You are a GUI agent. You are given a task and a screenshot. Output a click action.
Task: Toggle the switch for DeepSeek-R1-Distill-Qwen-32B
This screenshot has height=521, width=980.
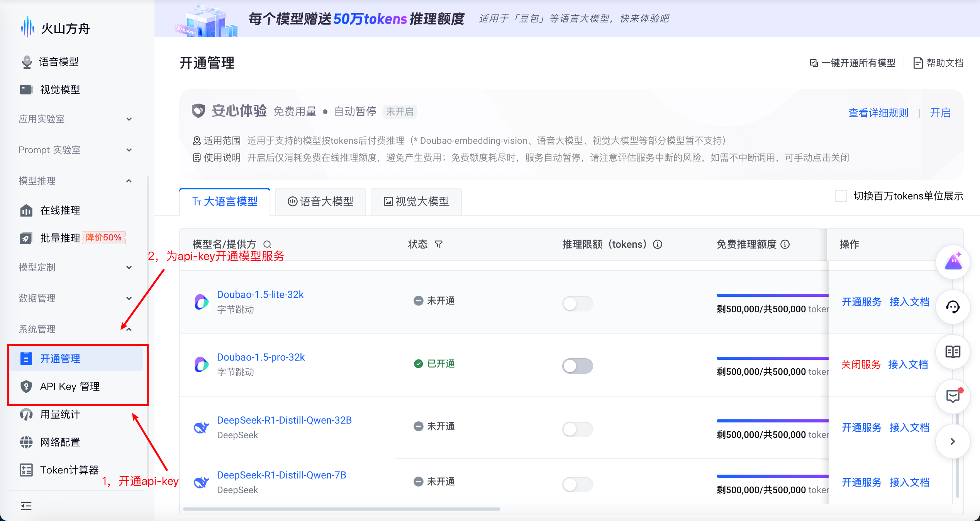[x=577, y=429]
